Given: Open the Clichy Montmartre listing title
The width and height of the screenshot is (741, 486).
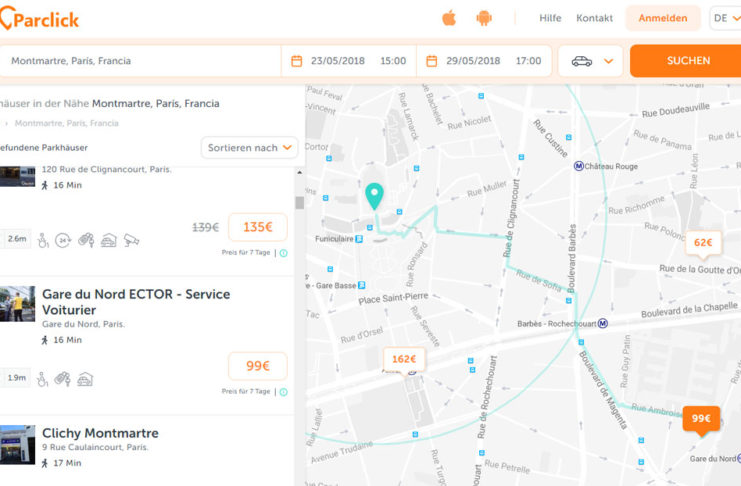Looking at the screenshot, I should coord(100,433).
